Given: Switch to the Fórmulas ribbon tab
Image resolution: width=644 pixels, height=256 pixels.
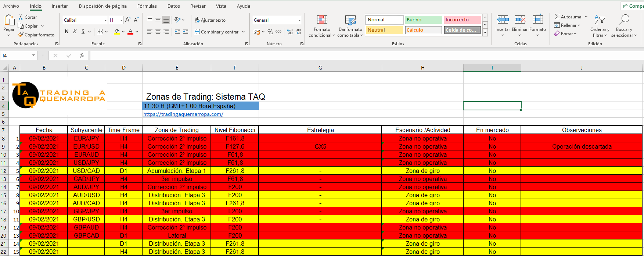Looking at the screenshot, I should click(147, 6).
